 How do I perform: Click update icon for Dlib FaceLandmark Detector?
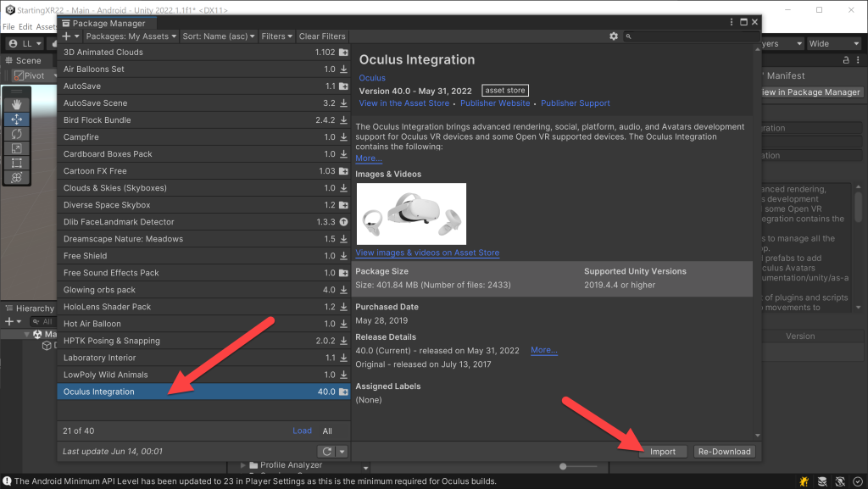tap(344, 222)
